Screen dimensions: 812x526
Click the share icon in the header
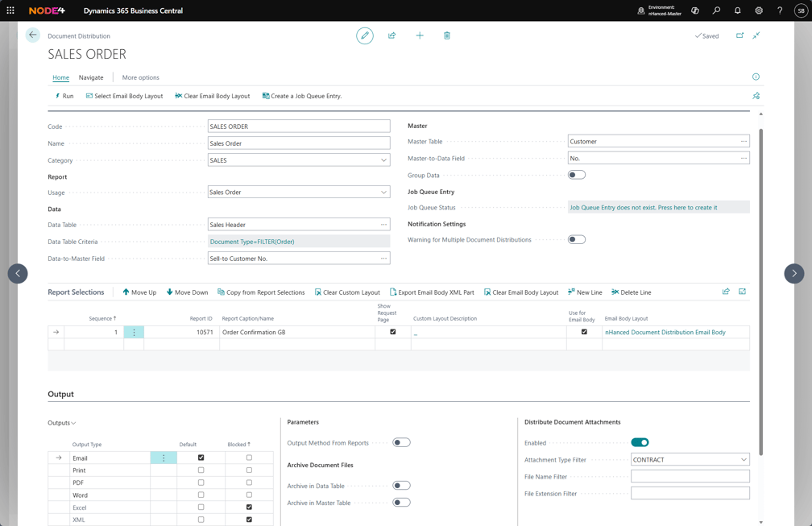[x=392, y=35]
